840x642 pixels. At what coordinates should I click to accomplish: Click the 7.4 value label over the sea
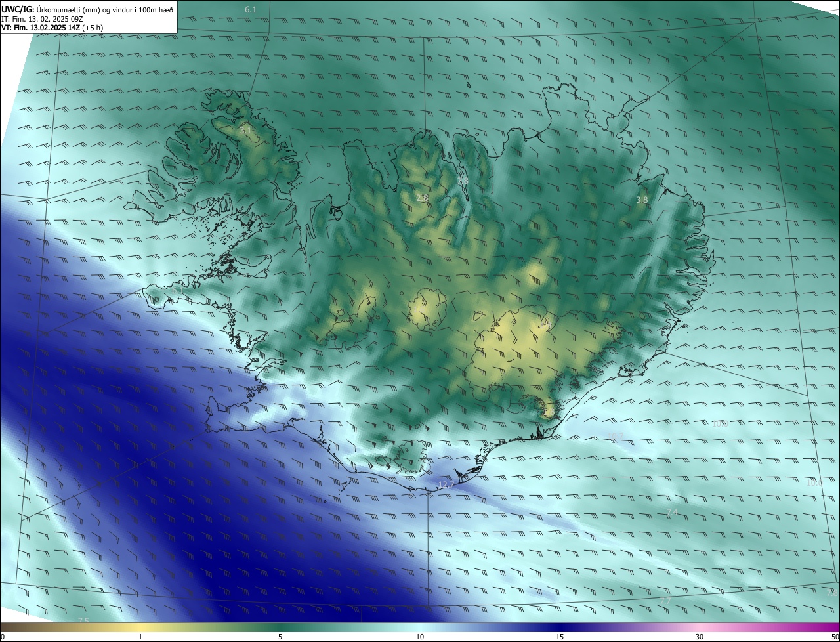(x=672, y=512)
